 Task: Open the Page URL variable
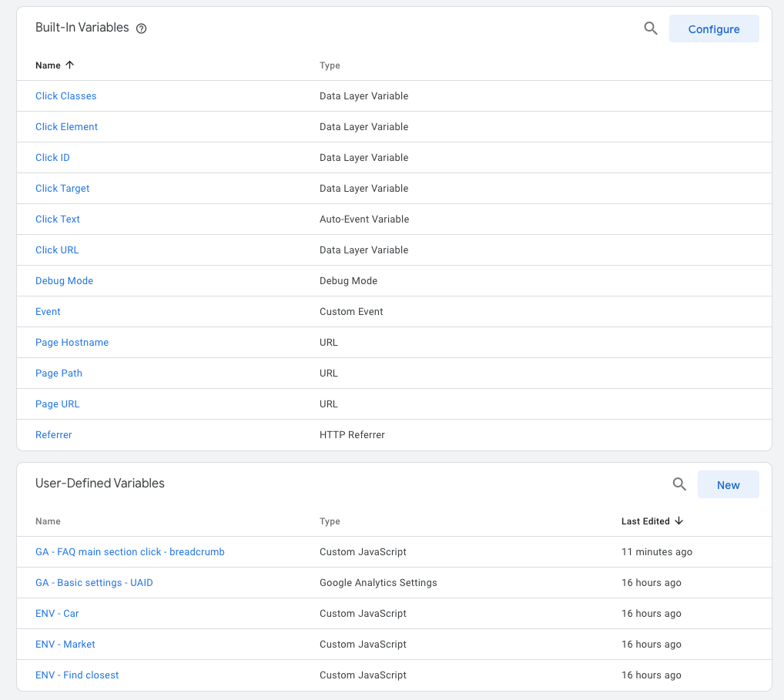coord(58,404)
